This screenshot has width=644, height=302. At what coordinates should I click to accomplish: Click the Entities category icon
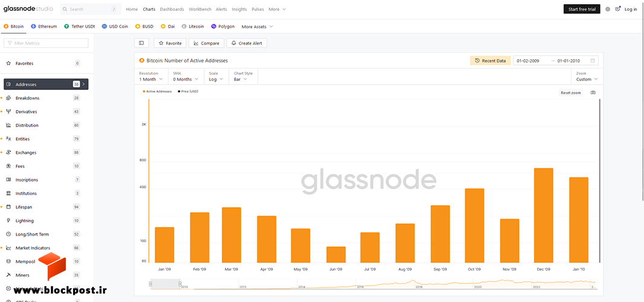click(8, 138)
